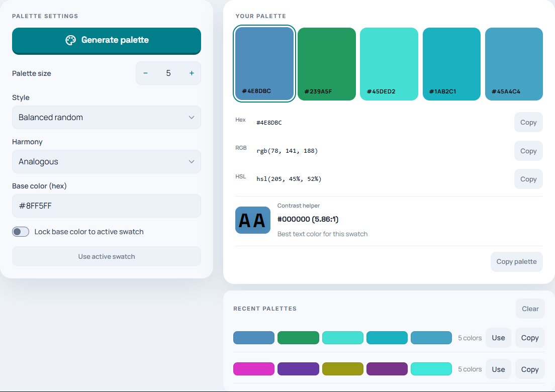
Task: Select the #45DED2 turquoise swatch
Action: tap(389, 64)
